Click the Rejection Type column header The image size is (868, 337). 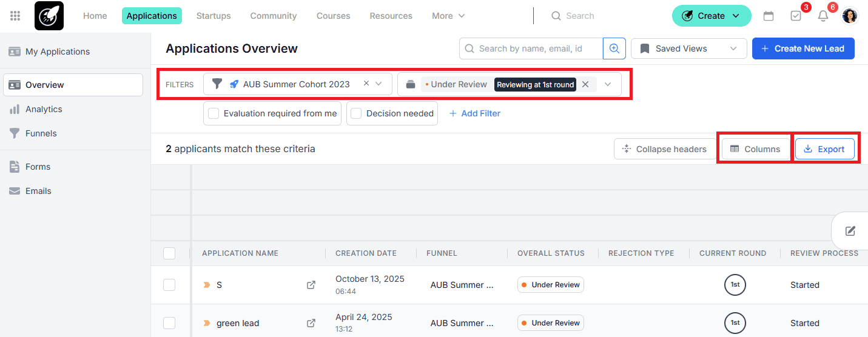tap(641, 253)
